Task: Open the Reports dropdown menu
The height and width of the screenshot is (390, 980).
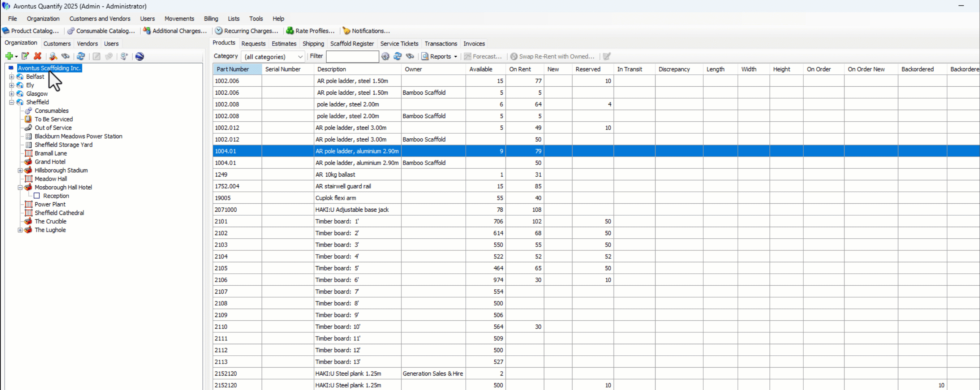Action: [439, 56]
